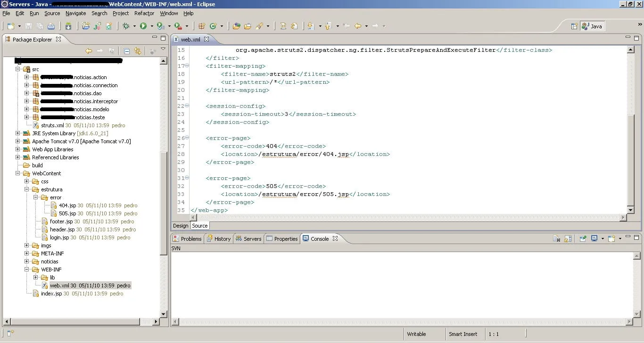
Task: Select the Java perspective button
Action: (592, 26)
